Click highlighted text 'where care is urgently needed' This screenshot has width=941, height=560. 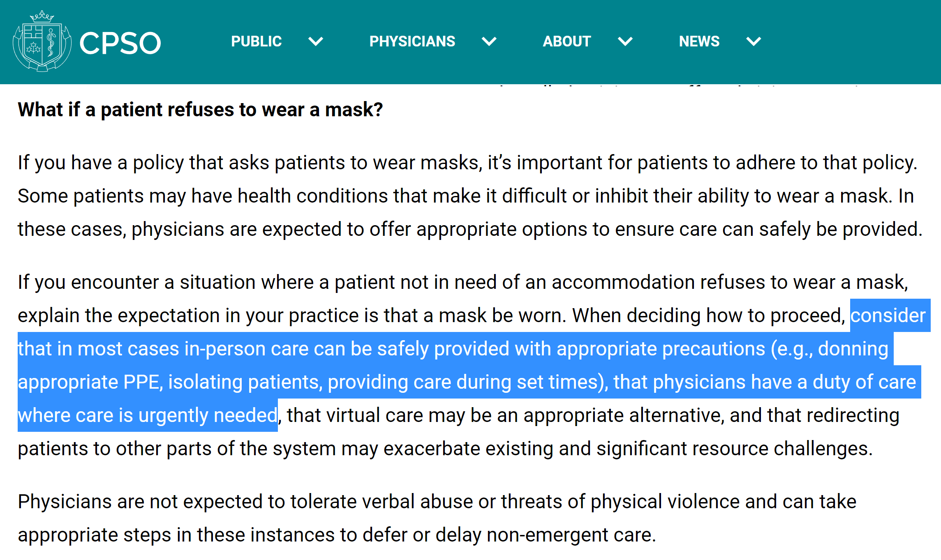tap(148, 415)
